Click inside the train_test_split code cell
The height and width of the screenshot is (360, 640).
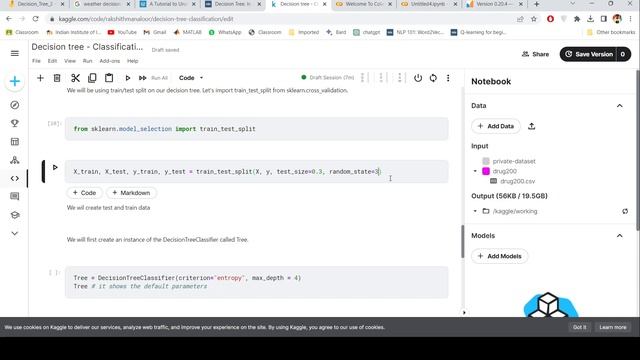tap(256, 171)
